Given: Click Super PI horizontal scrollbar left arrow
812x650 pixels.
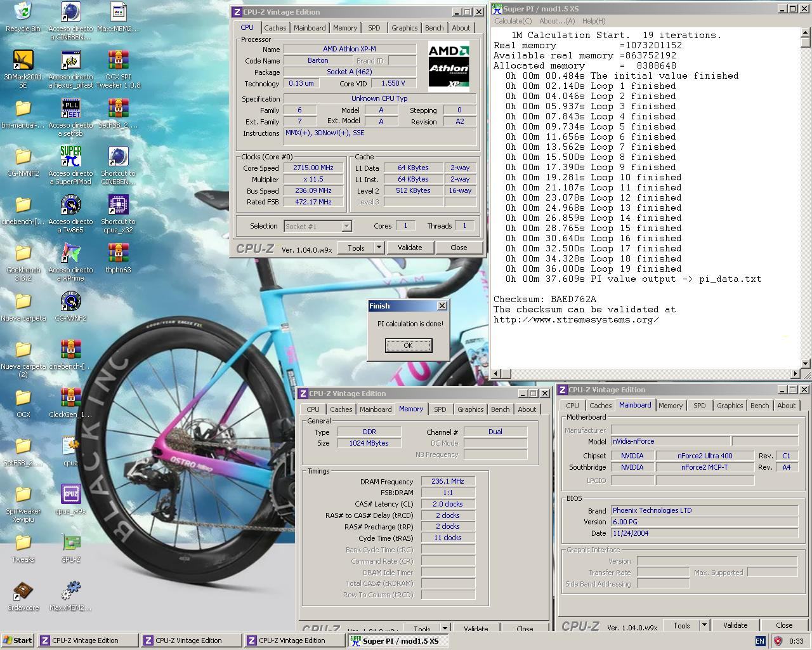Looking at the screenshot, I should [x=496, y=374].
